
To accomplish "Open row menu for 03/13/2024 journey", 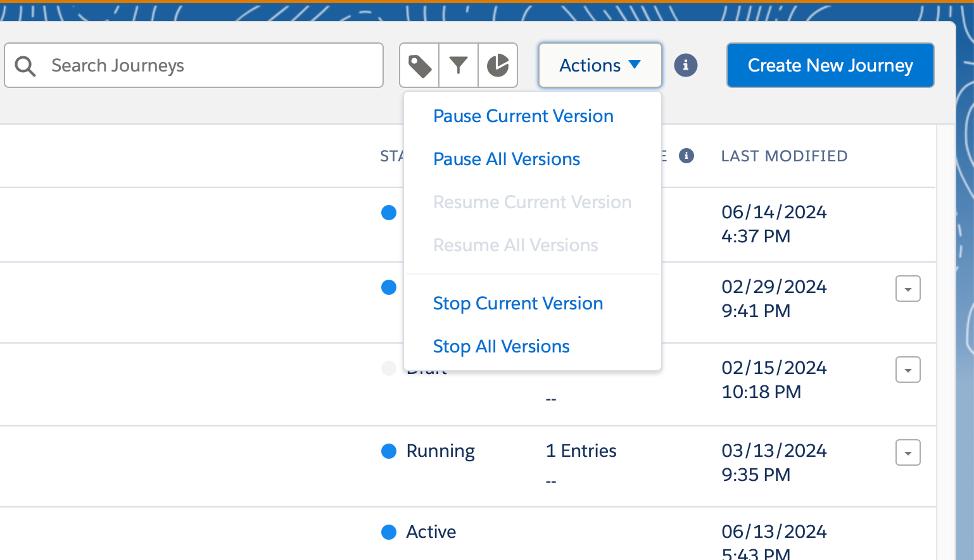I will pyautogui.click(x=908, y=453).
